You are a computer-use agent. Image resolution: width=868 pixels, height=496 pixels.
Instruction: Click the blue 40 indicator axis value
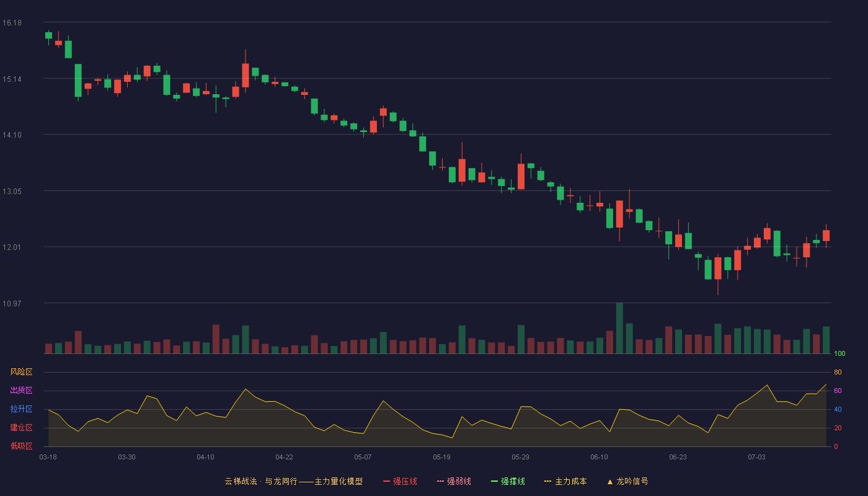click(x=838, y=409)
